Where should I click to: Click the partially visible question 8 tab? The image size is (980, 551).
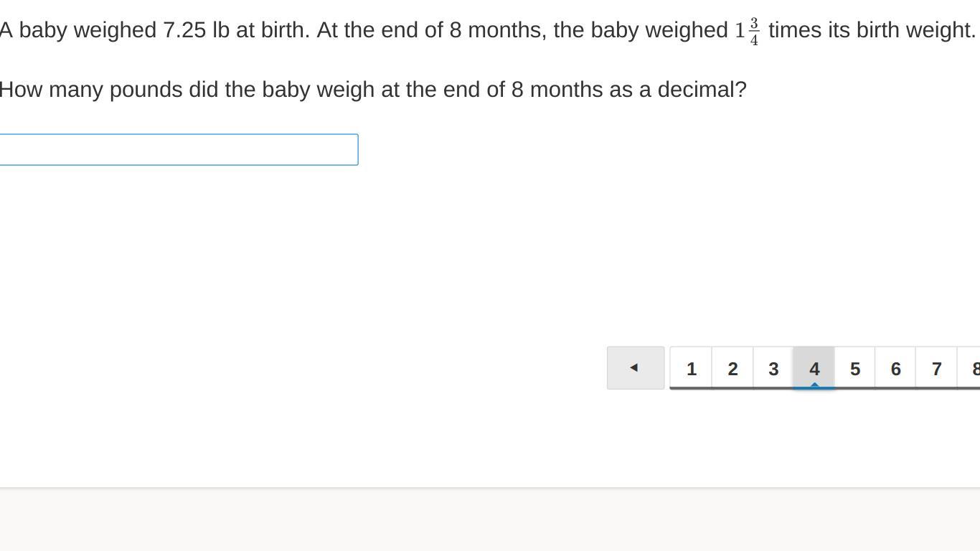[x=972, y=368]
